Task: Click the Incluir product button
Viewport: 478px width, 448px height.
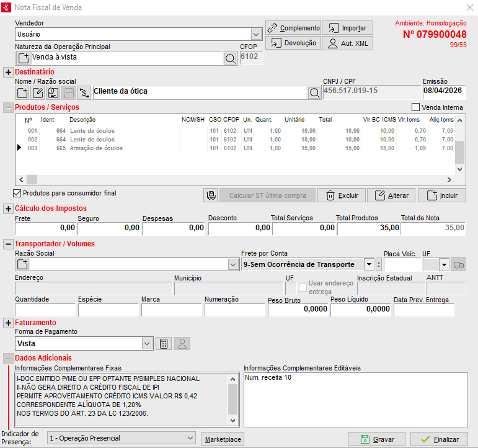Action: [441, 195]
